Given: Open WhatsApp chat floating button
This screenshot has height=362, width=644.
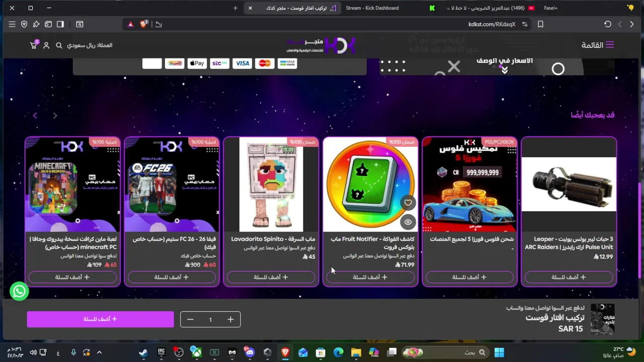Looking at the screenshot, I should click(x=19, y=291).
